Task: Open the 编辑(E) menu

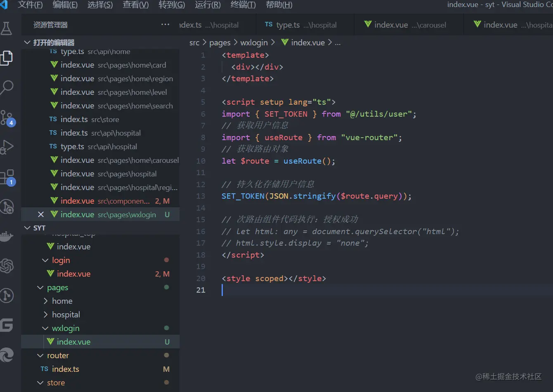Action: coord(65,5)
